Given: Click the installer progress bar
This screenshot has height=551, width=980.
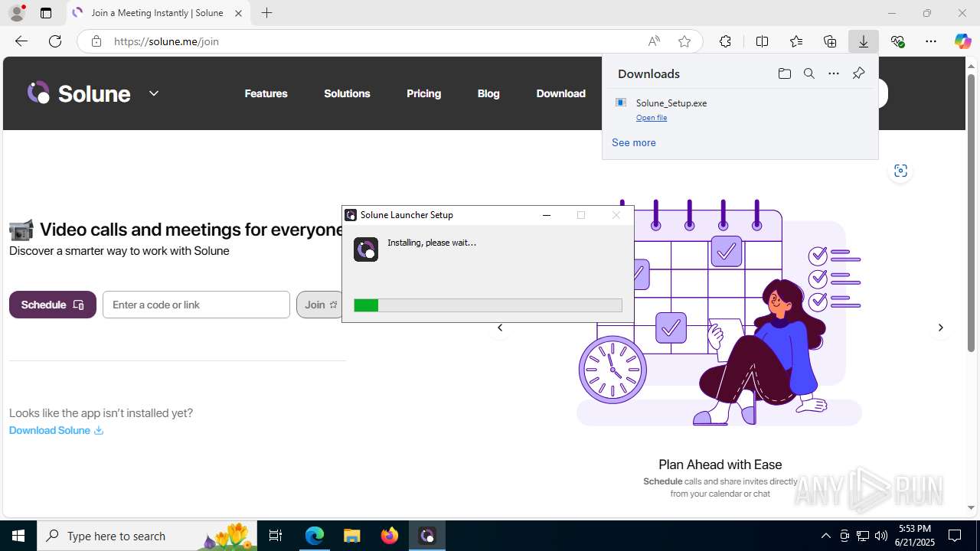Looking at the screenshot, I should (x=488, y=305).
